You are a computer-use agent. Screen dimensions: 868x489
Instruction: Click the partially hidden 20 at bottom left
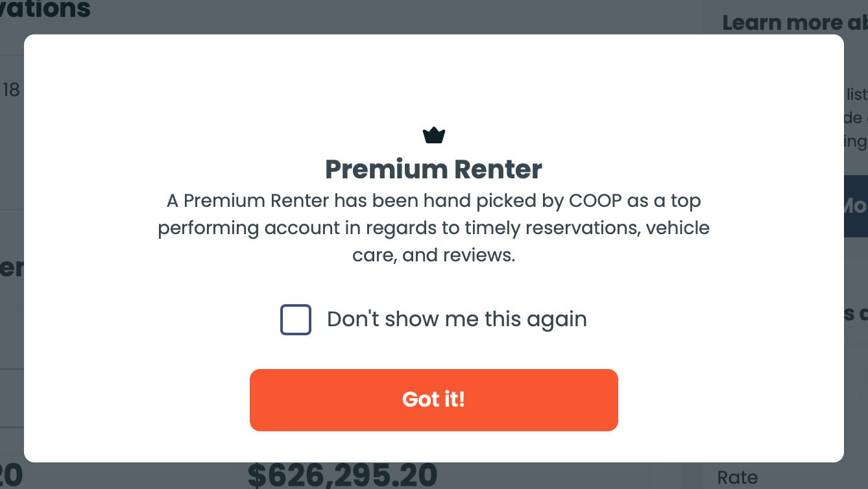(11, 475)
